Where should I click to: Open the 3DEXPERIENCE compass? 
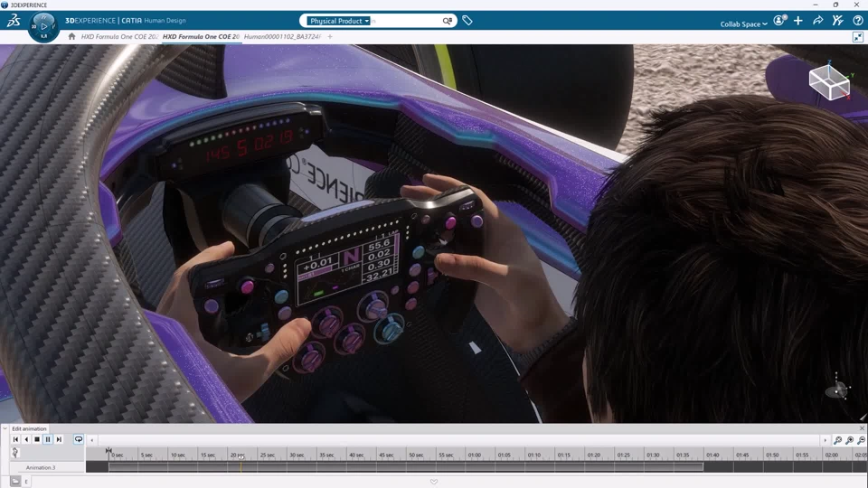[x=43, y=26]
